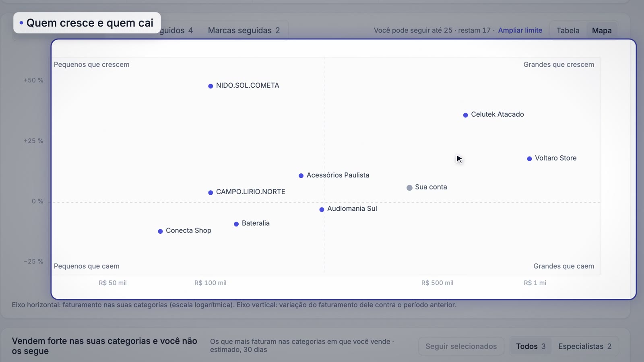Click the Voltaro Store data point
Image resolution: width=644 pixels, height=362 pixels.
coord(529,159)
